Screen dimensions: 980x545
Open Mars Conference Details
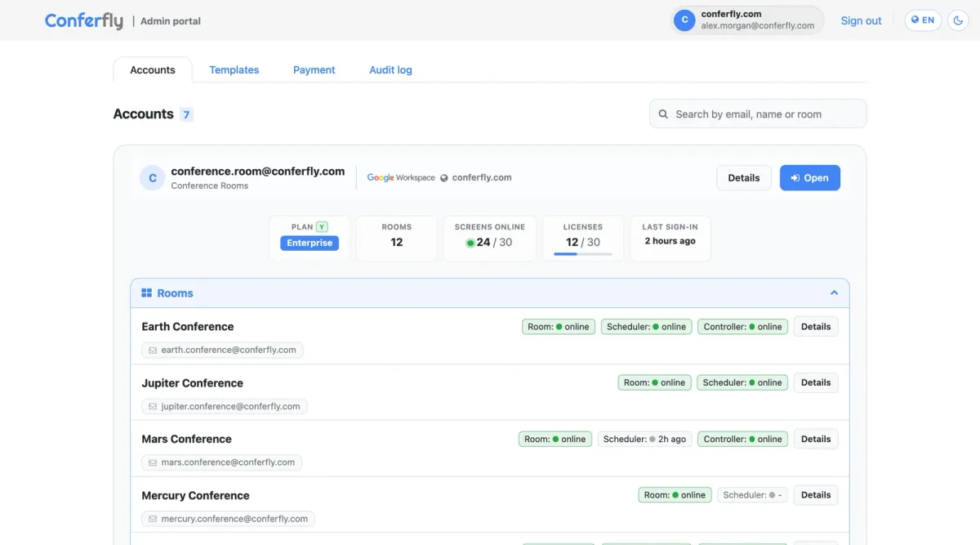(816, 439)
